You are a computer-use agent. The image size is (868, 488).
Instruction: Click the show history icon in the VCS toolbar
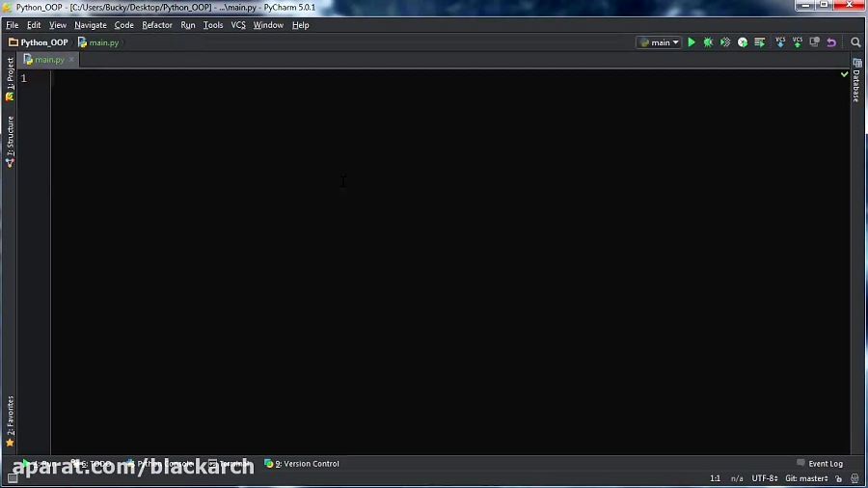814,42
